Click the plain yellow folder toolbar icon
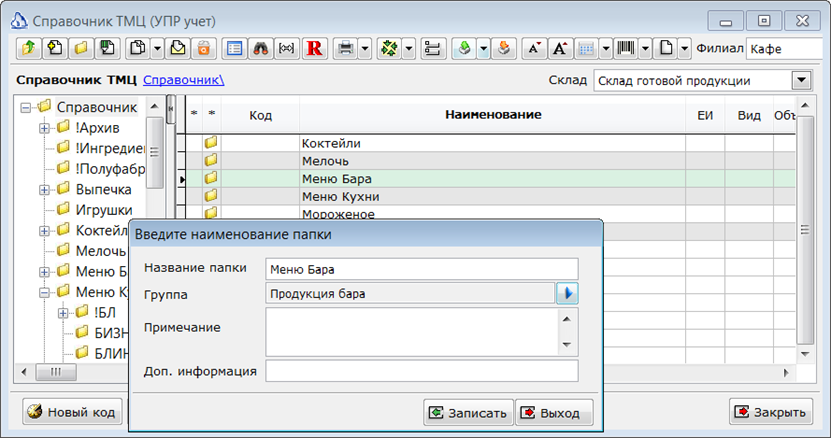This screenshot has height=438, width=831. tap(81, 49)
